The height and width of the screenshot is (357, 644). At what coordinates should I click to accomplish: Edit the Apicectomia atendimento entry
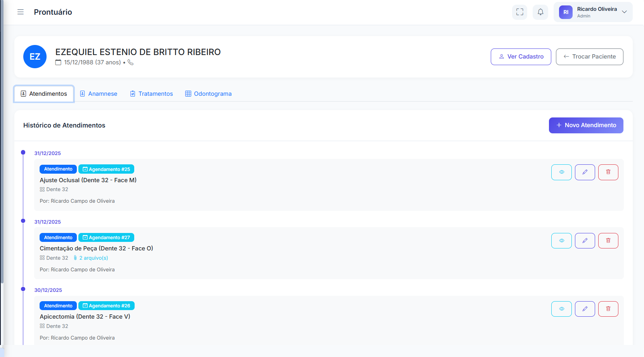[x=585, y=309]
